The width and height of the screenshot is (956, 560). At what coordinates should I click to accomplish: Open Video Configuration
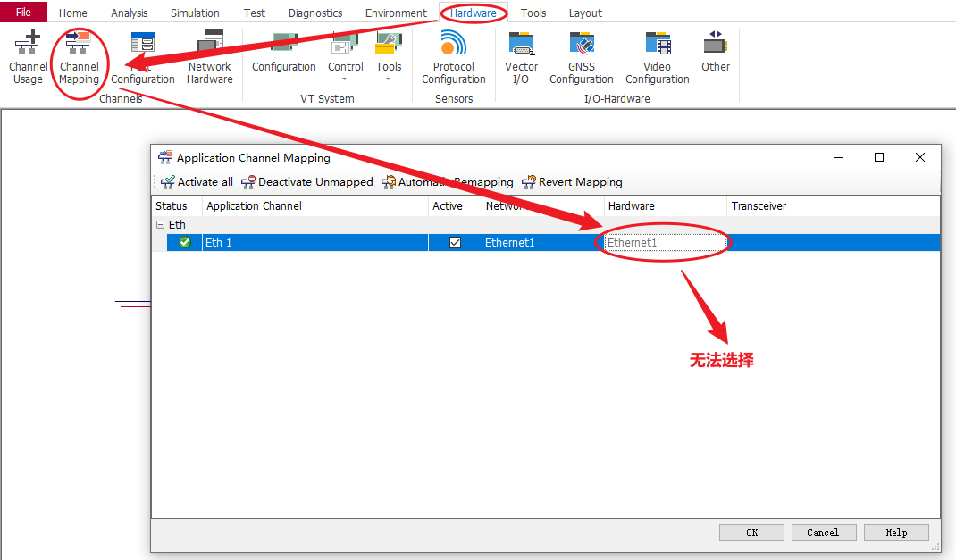pos(657,57)
